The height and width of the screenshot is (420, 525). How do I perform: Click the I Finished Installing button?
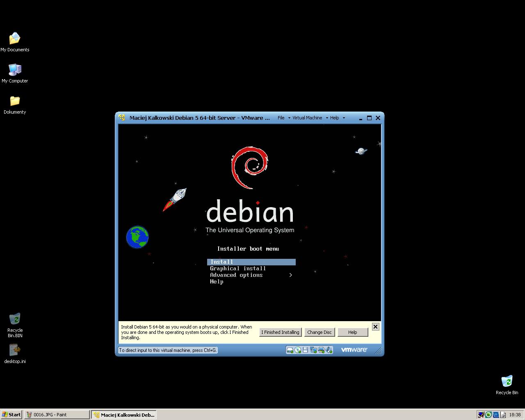[281, 332]
